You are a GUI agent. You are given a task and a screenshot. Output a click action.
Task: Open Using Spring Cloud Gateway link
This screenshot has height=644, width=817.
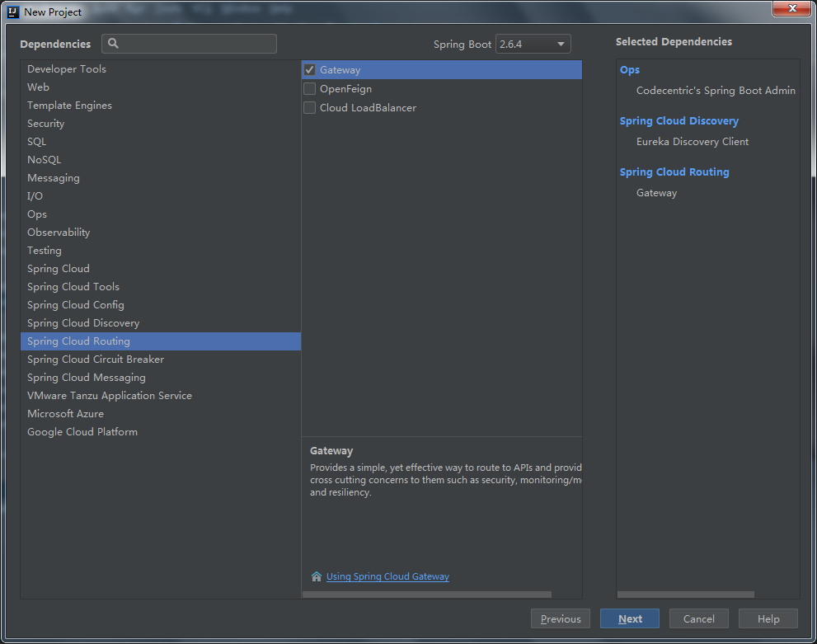pos(387,576)
